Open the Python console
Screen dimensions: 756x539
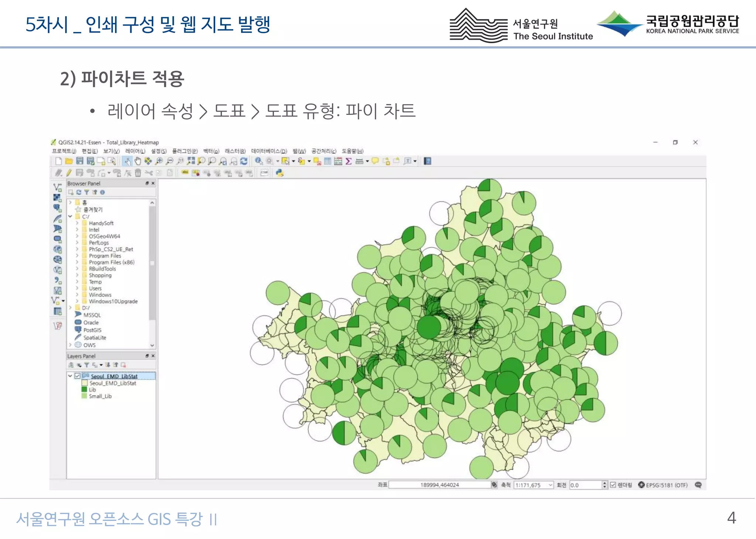click(280, 173)
